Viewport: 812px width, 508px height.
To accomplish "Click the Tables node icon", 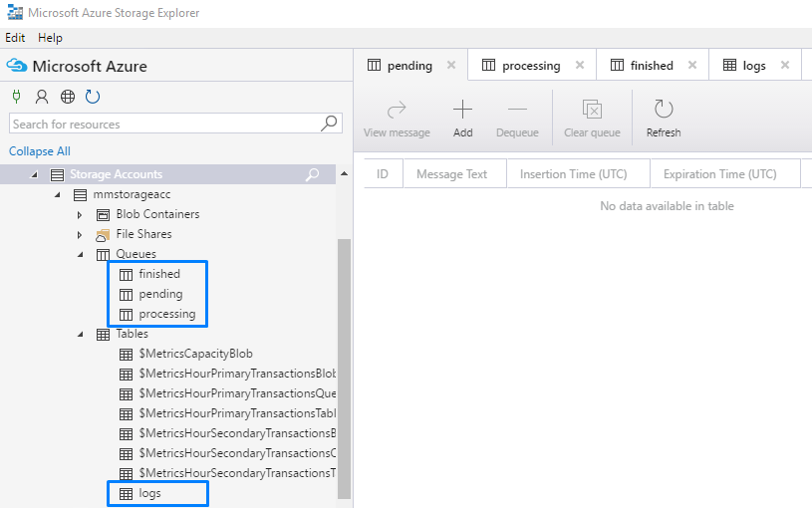I will [x=103, y=335].
